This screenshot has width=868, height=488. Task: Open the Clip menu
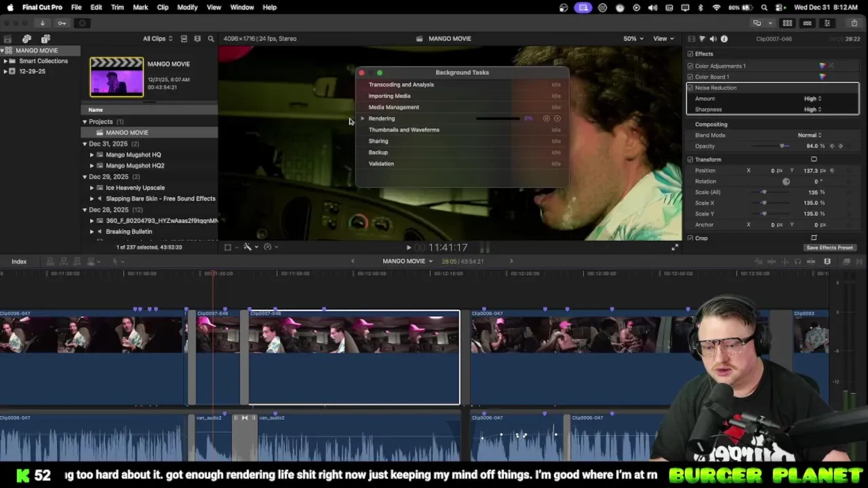(163, 7)
